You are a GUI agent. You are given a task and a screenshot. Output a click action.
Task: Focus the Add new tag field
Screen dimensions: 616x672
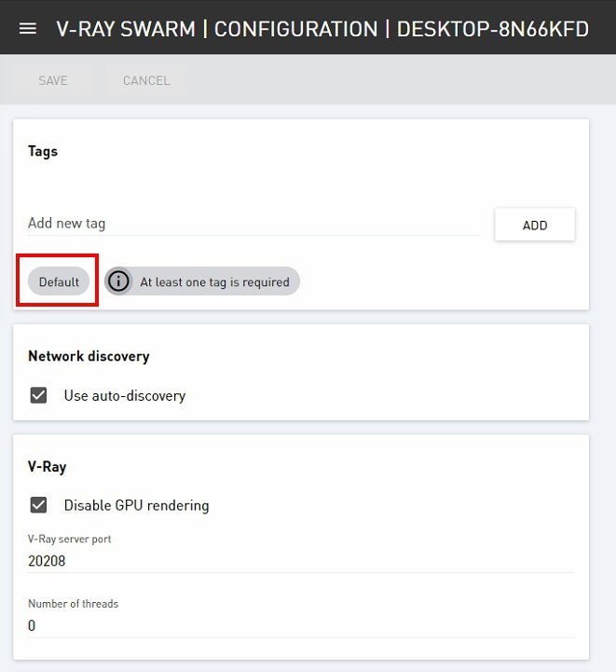254,224
